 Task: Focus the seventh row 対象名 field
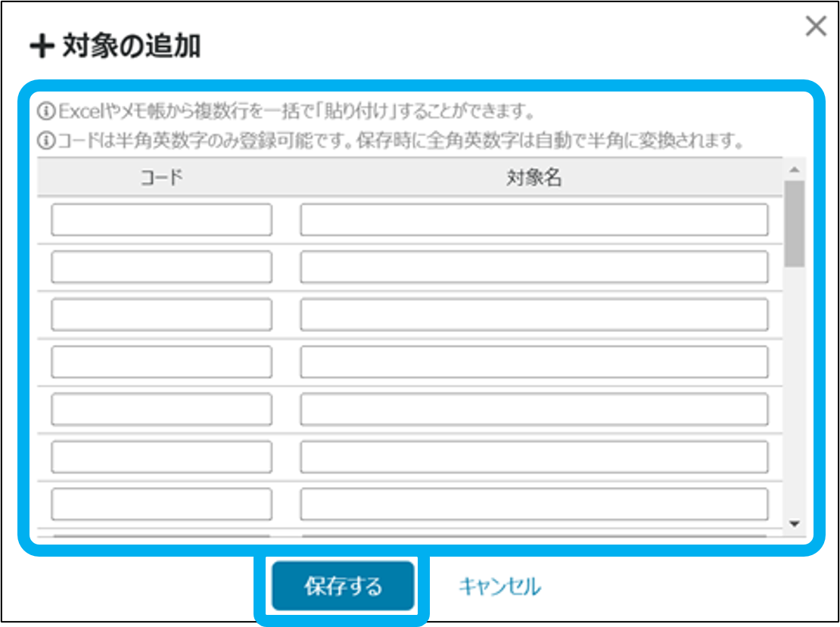534,504
